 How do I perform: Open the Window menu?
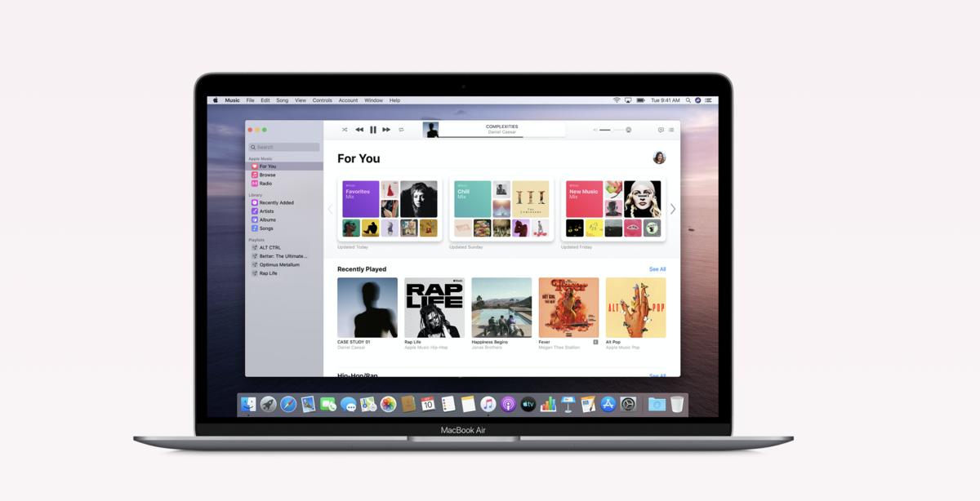[374, 100]
